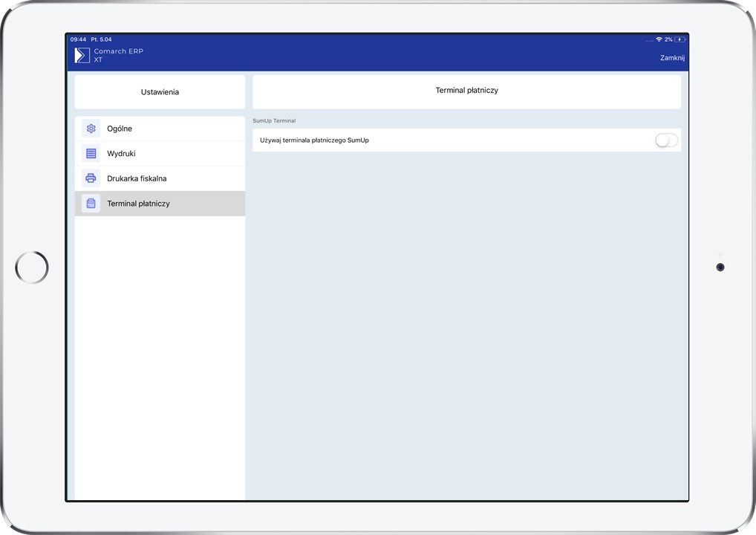
Task: Click the Wydruki document icon
Action: (91, 154)
